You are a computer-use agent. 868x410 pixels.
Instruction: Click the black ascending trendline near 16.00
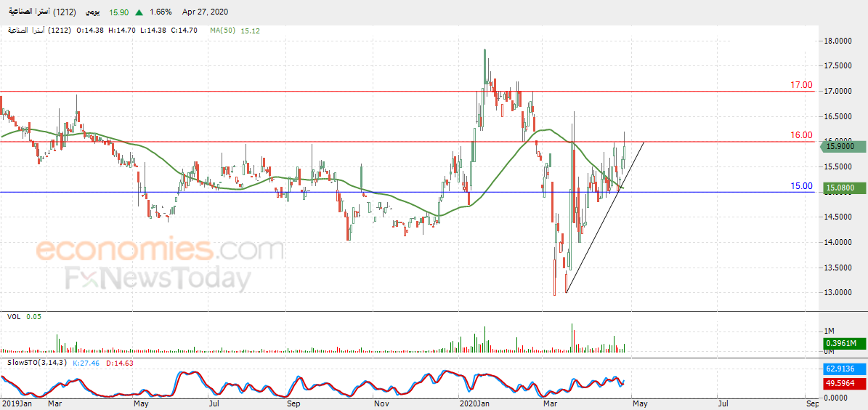click(x=605, y=217)
